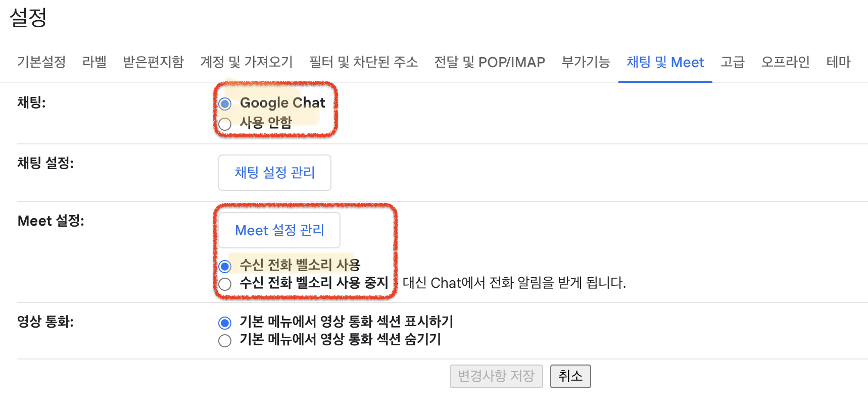Screen dimensions: 868x414
Task: Select 기본 메뉴에서 영상 통화 섹션 숨기기
Action: (225, 341)
